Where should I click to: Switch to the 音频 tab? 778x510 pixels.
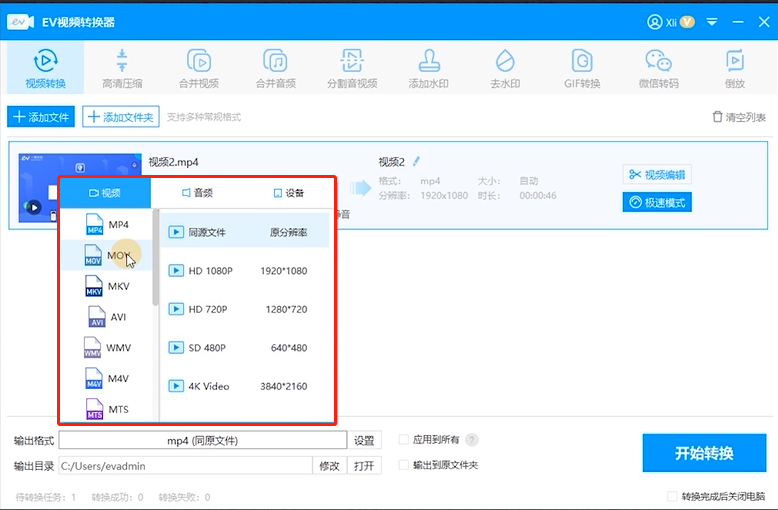tap(196, 193)
